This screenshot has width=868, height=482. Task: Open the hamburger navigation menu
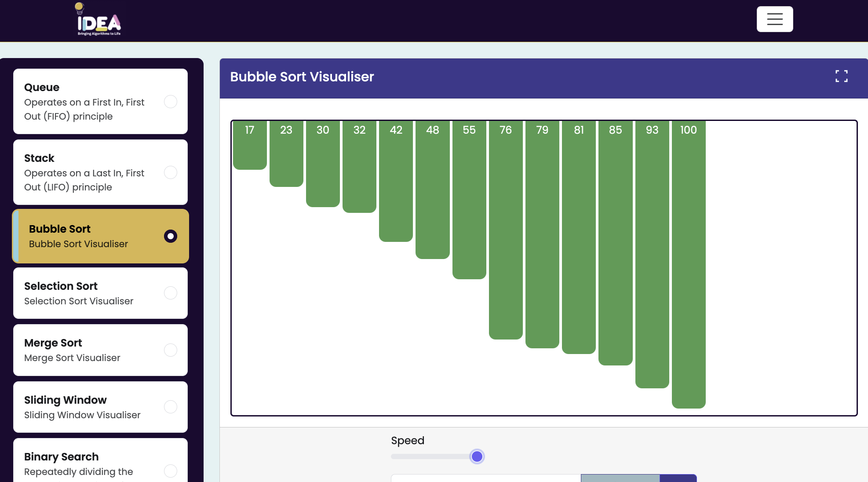pos(774,19)
